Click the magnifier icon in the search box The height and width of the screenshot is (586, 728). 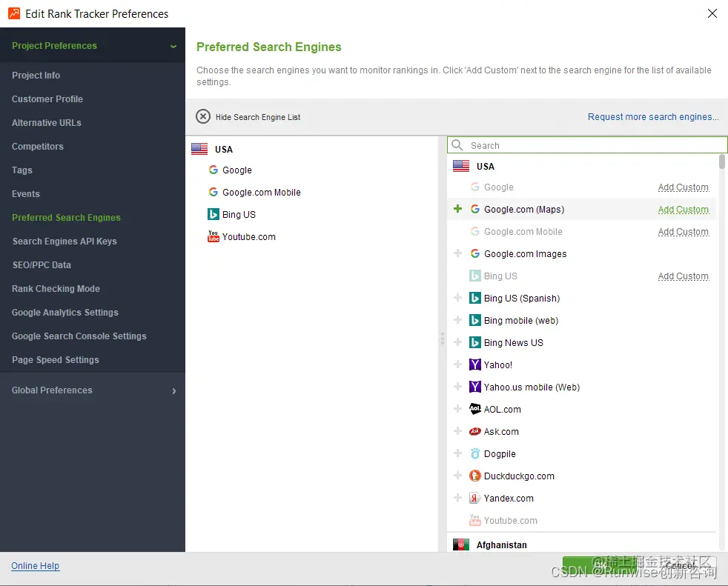[x=457, y=145]
